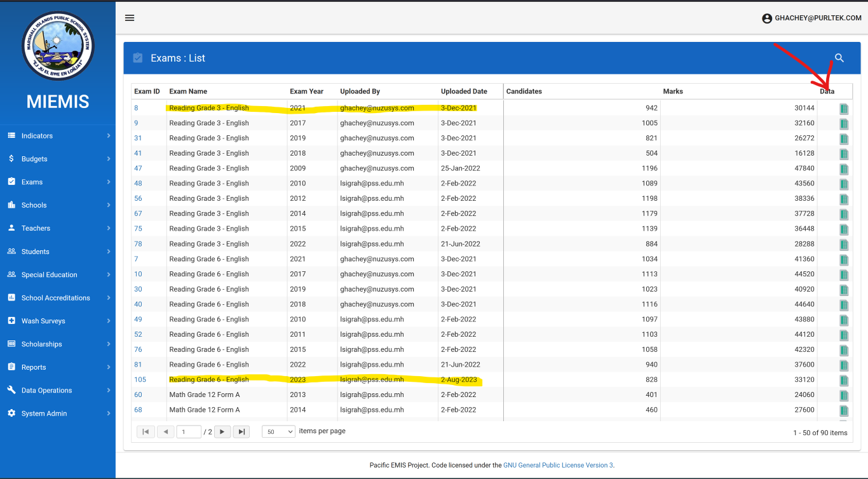Click the MIEMIS school system logo
The height and width of the screenshot is (479, 868).
pos(58,46)
